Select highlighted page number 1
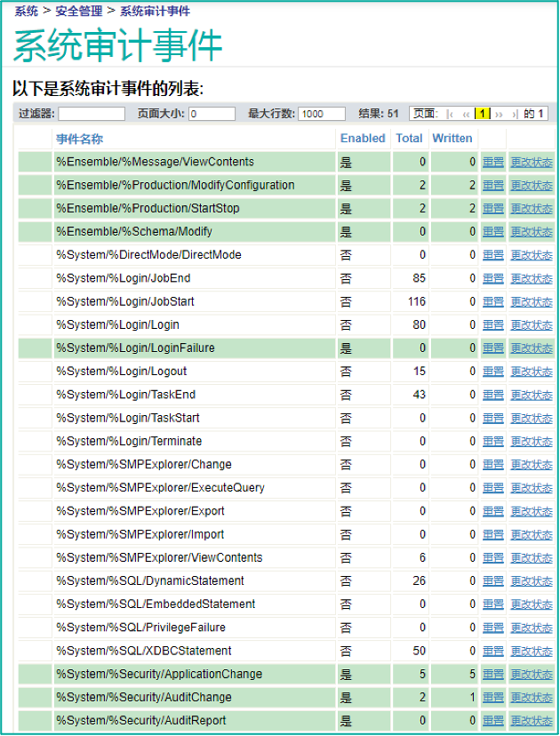 [x=483, y=114]
